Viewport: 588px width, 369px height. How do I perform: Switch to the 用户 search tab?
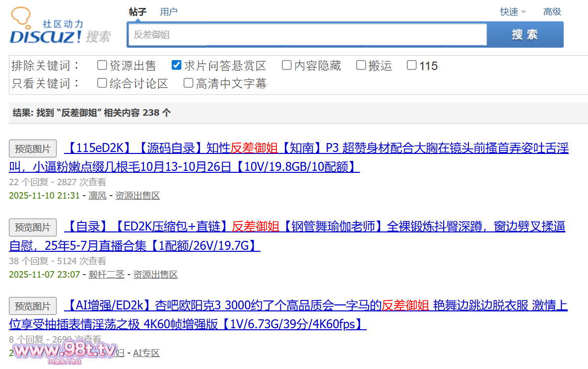[x=169, y=12]
